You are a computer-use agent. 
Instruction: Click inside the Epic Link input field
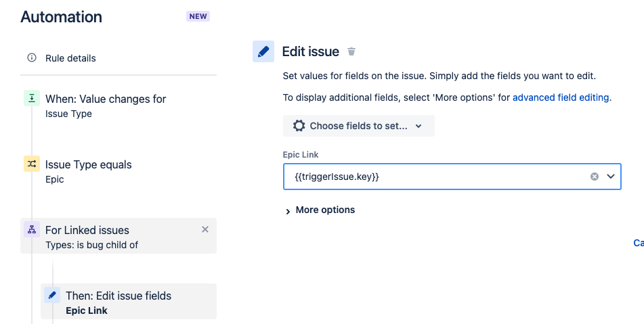433,177
